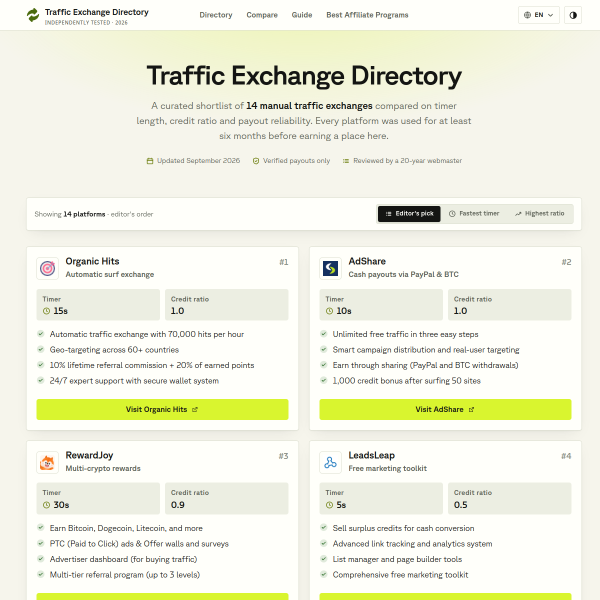This screenshot has height=600, width=600.
Task: Click 'Automatic surf exchange' subtitle
Action: [x=109, y=274]
